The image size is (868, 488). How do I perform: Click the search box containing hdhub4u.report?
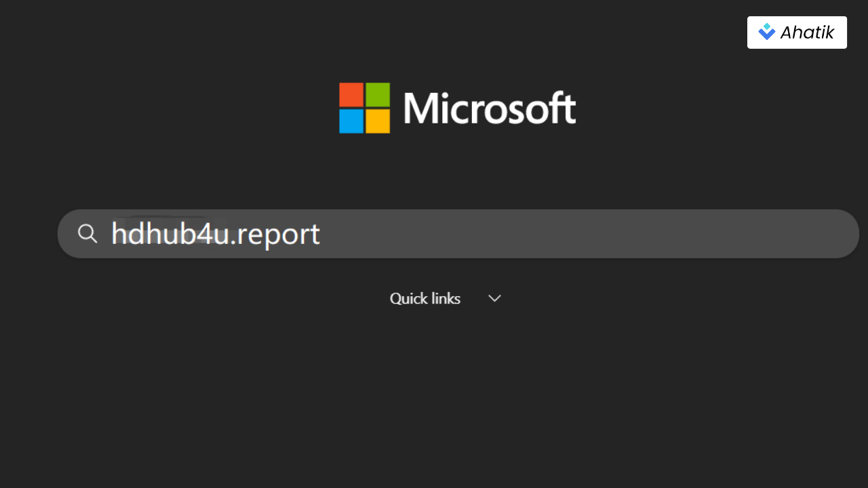pos(458,234)
